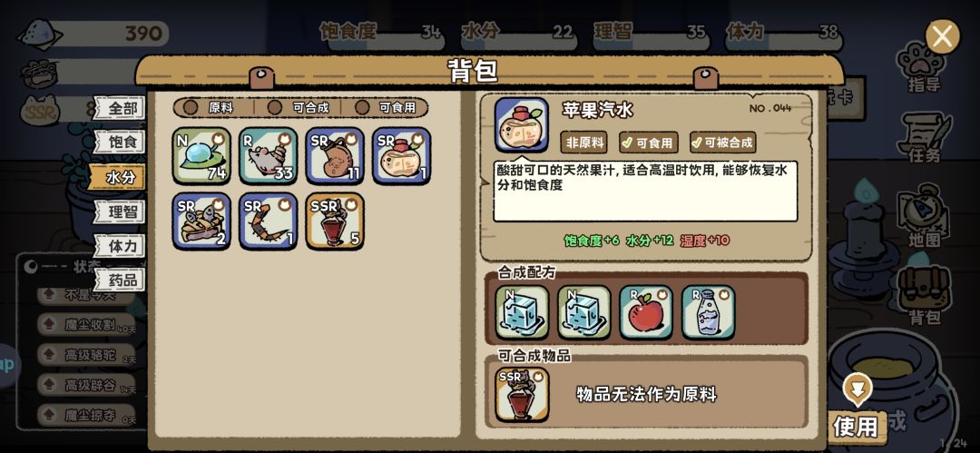Click the water bottle recipe ingredient
980x453 pixels.
pos(708,313)
